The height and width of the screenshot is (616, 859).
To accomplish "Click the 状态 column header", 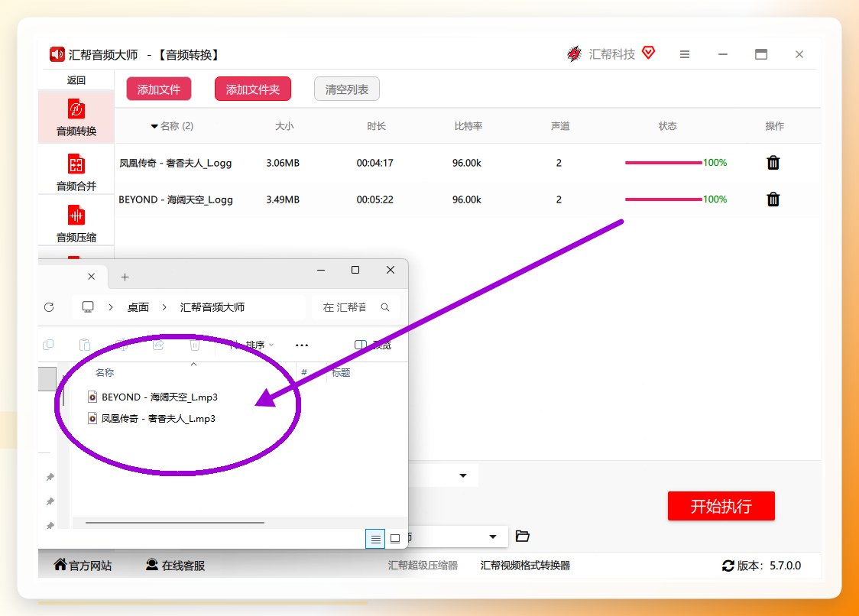I will point(667,126).
